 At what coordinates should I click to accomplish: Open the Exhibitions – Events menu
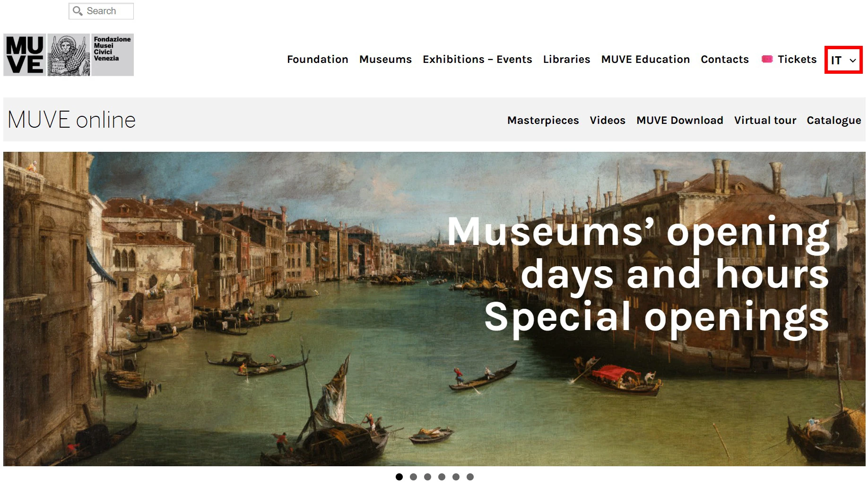click(477, 59)
